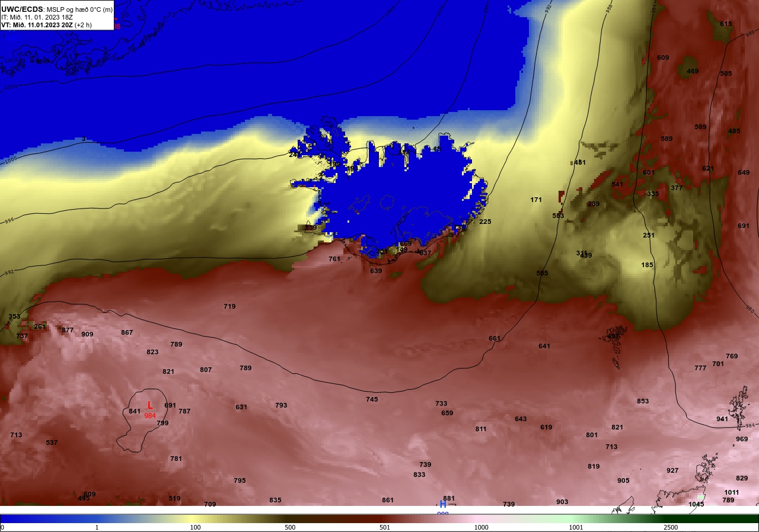Click the color scale label '500'
The image size is (759, 532).
(290, 527)
